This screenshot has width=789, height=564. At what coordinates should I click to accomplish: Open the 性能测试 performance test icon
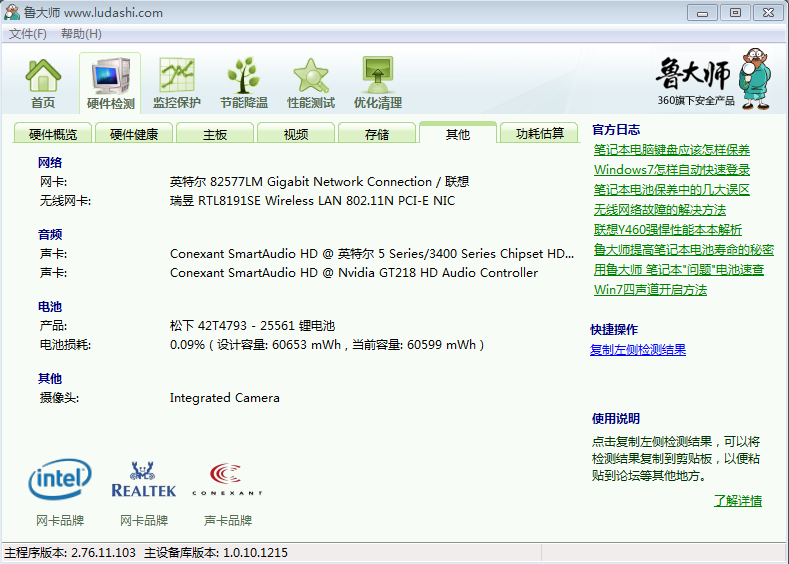pyautogui.click(x=310, y=83)
